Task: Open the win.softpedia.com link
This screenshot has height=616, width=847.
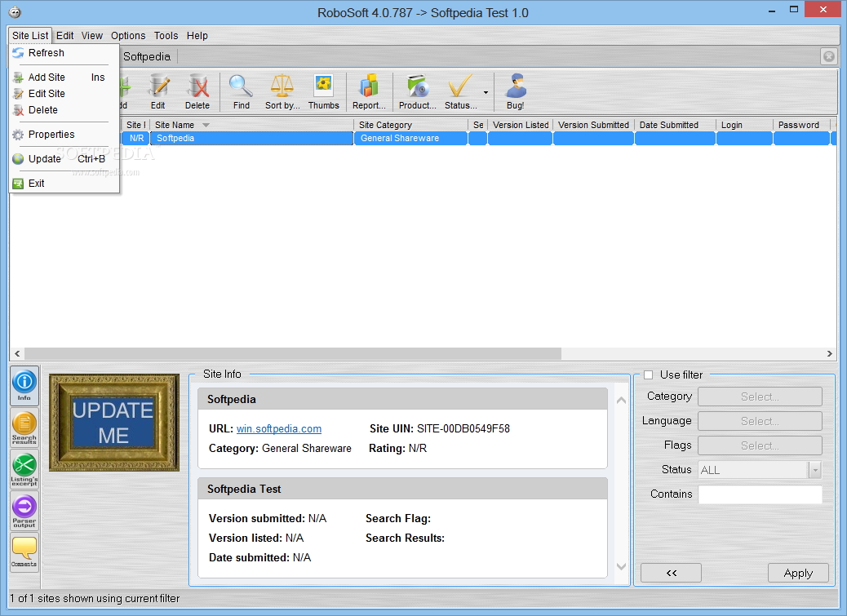Action: click(x=279, y=428)
